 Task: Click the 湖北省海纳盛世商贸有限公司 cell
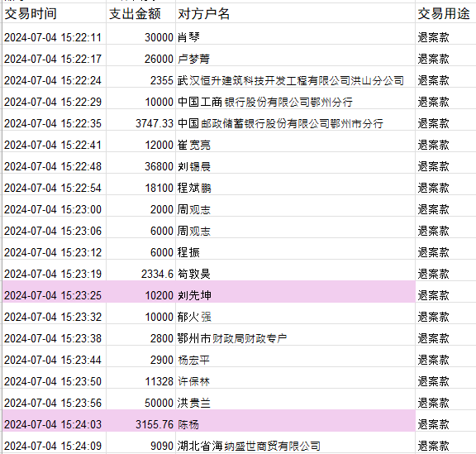[295, 446]
